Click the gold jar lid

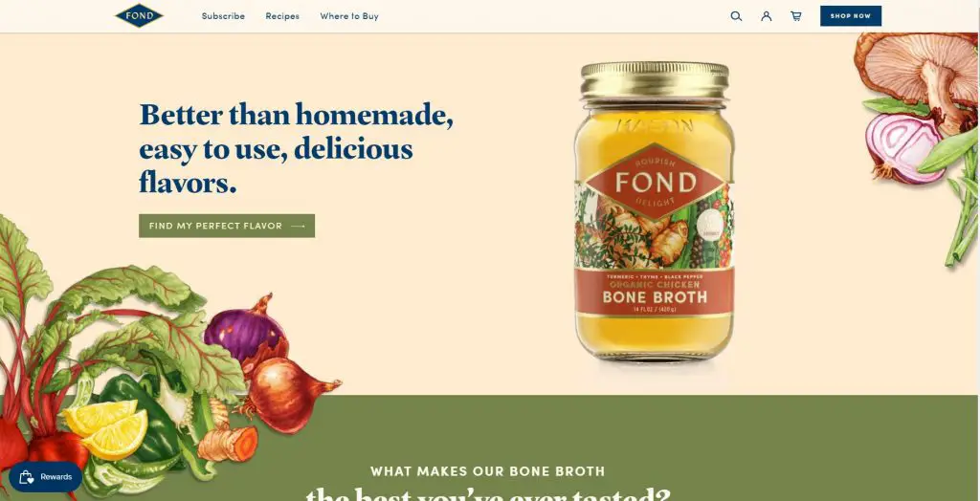pyautogui.click(x=655, y=80)
